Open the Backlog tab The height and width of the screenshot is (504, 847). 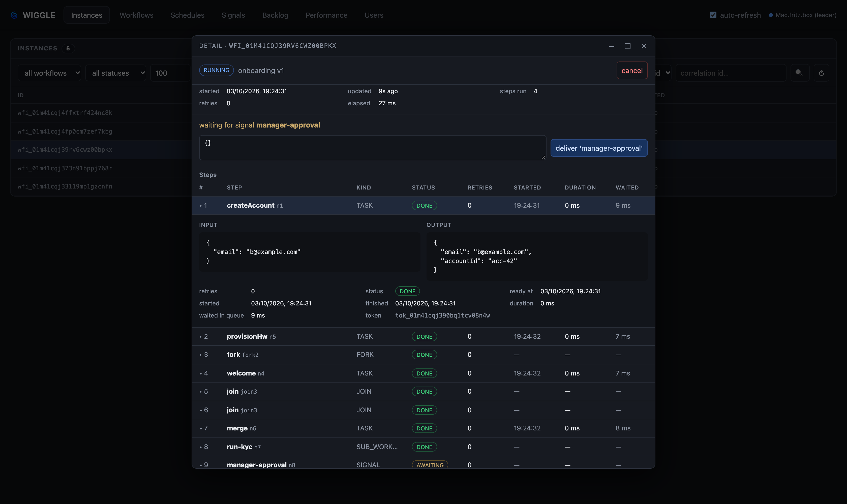pyautogui.click(x=275, y=15)
